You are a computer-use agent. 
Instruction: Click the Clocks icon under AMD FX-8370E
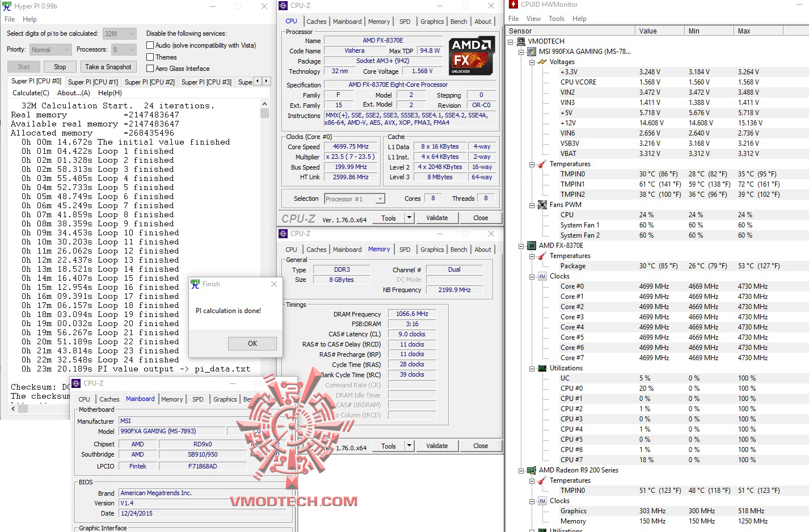point(542,276)
